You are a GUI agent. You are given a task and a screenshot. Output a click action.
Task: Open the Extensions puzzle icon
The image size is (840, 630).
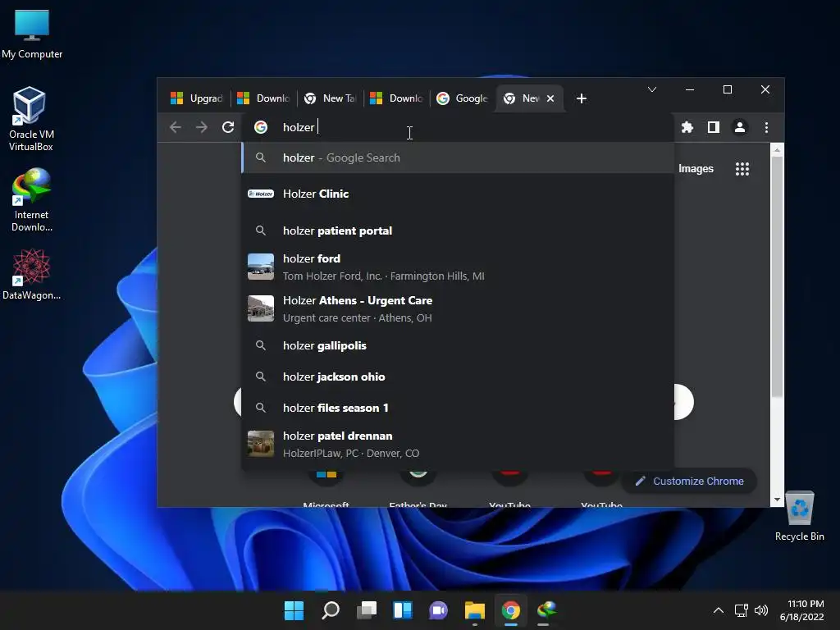(x=687, y=127)
